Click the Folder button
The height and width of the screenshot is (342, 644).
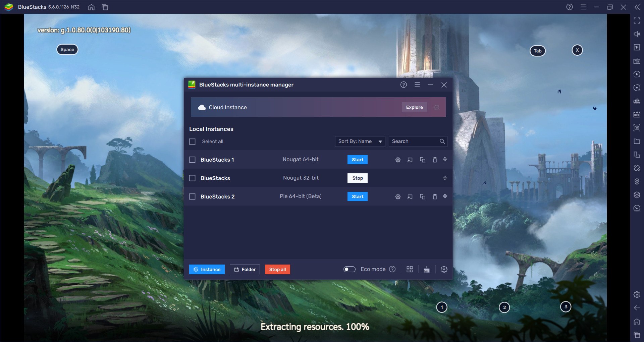coord(245,270)
